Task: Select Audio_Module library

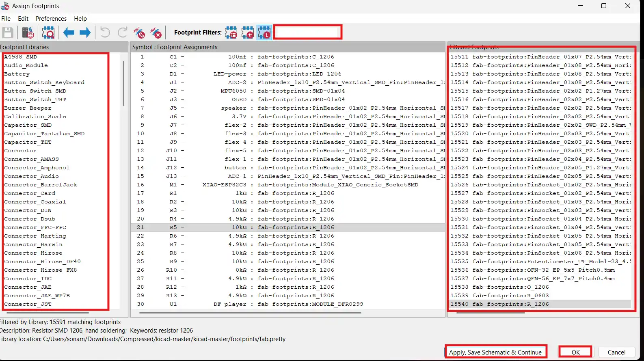Action: 26,65
